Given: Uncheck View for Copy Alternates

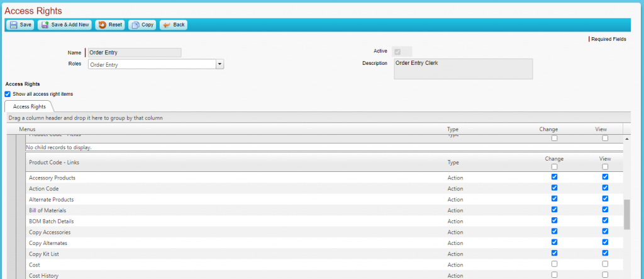Looking at the screenshot, I should pyautogui.click(x=605, y=242).
